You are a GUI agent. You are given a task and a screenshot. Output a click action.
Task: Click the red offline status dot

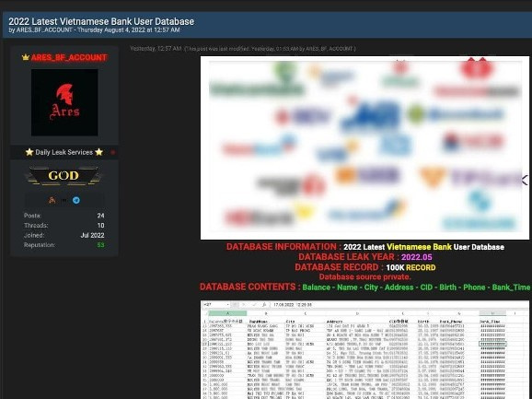click(113, 152)
